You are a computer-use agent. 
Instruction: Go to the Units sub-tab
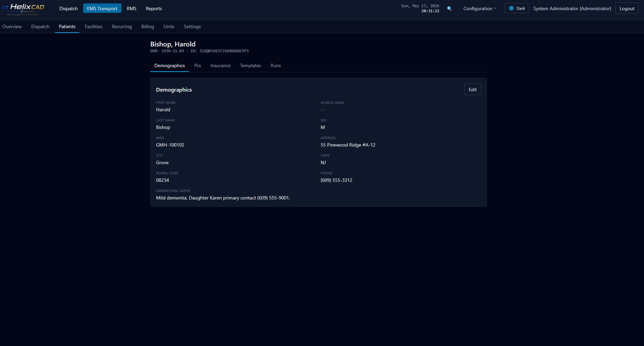[x=169, y=26]
